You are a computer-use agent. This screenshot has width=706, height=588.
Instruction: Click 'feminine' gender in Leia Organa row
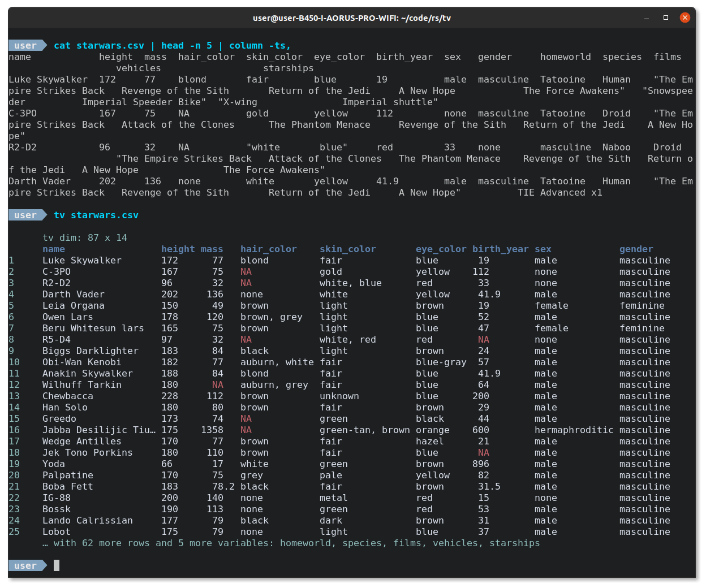point(642,306)
